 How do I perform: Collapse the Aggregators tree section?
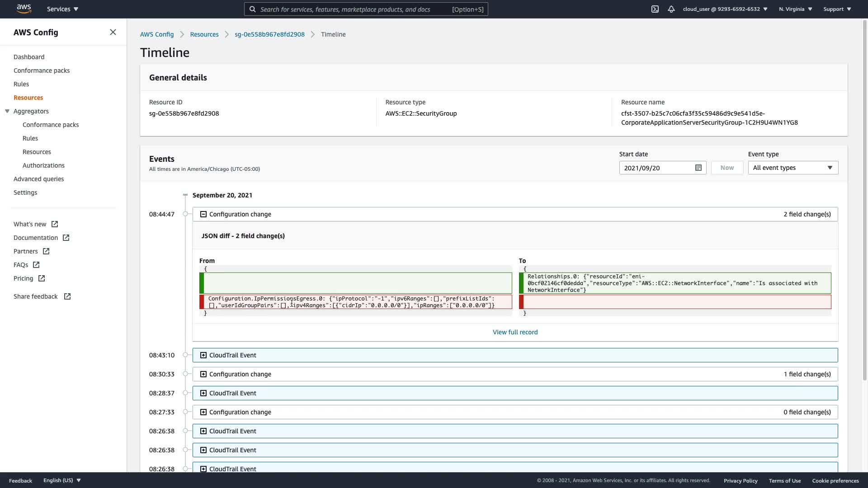[x=7, y=111]
